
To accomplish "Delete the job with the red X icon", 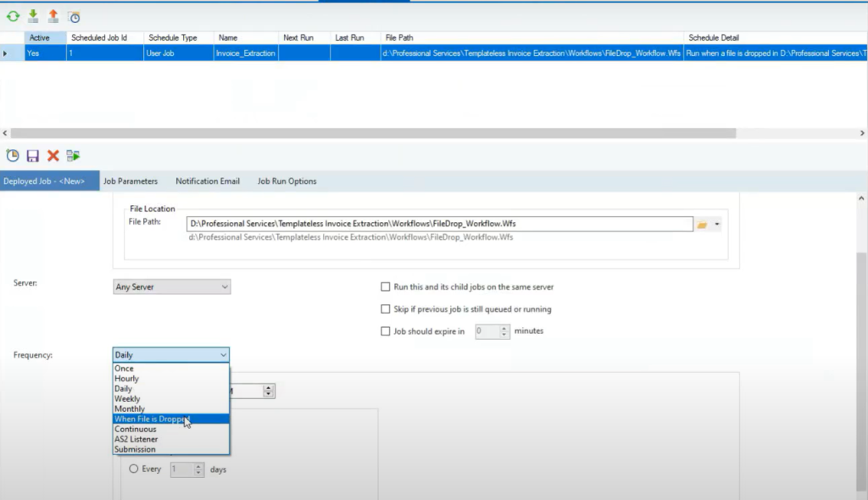I will point(53,155).
